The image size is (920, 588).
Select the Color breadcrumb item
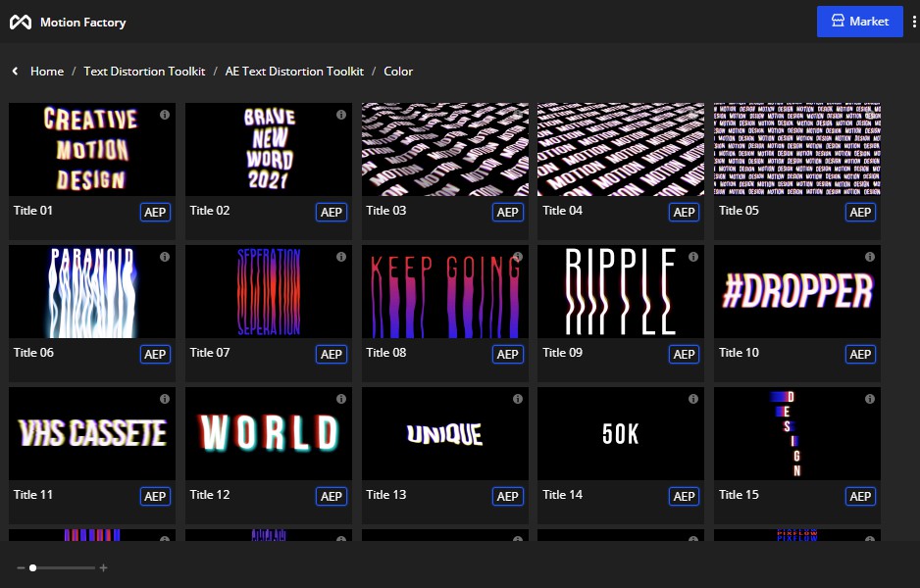click(x=398, y=71)
